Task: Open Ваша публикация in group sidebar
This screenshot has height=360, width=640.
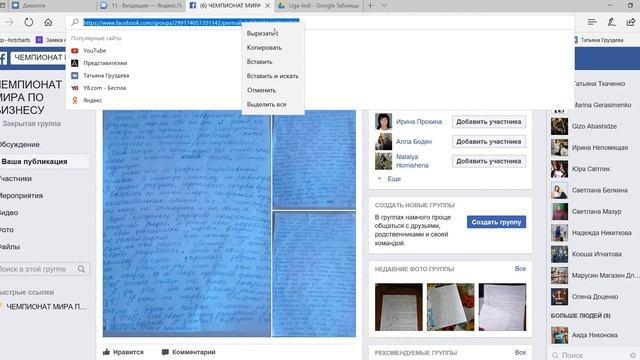Action: click(x=34, y=162)
